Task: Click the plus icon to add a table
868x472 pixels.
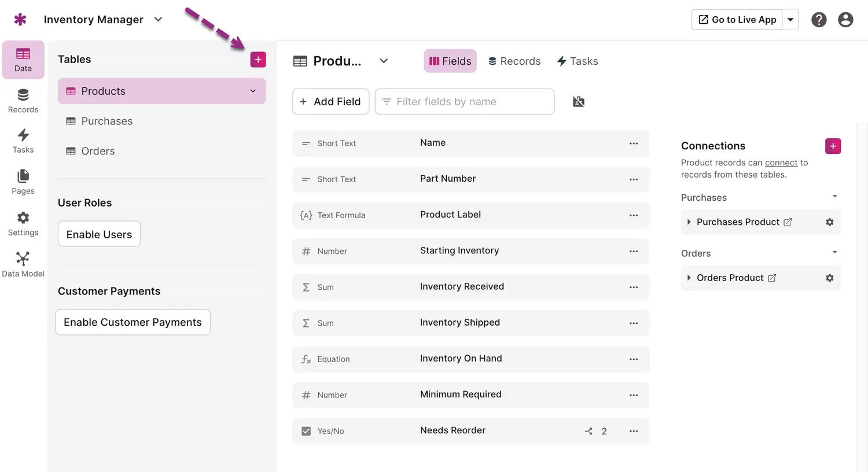Action: (x=258, y=60)
